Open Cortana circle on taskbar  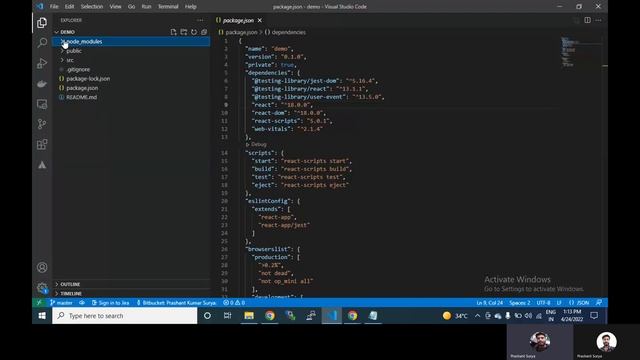(x=207, y=316)
